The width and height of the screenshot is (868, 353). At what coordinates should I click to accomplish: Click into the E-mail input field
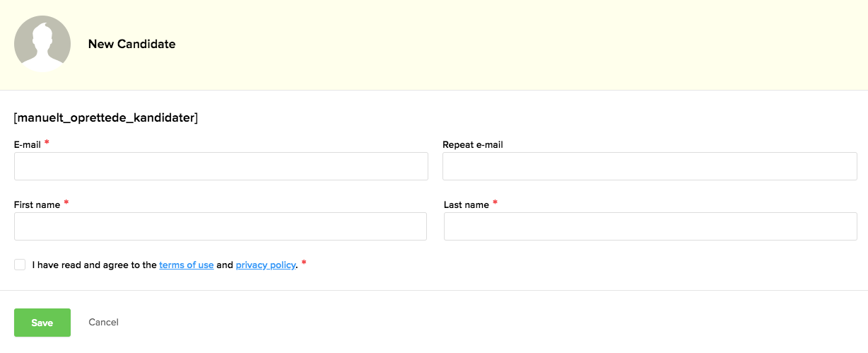click(221, 166)
